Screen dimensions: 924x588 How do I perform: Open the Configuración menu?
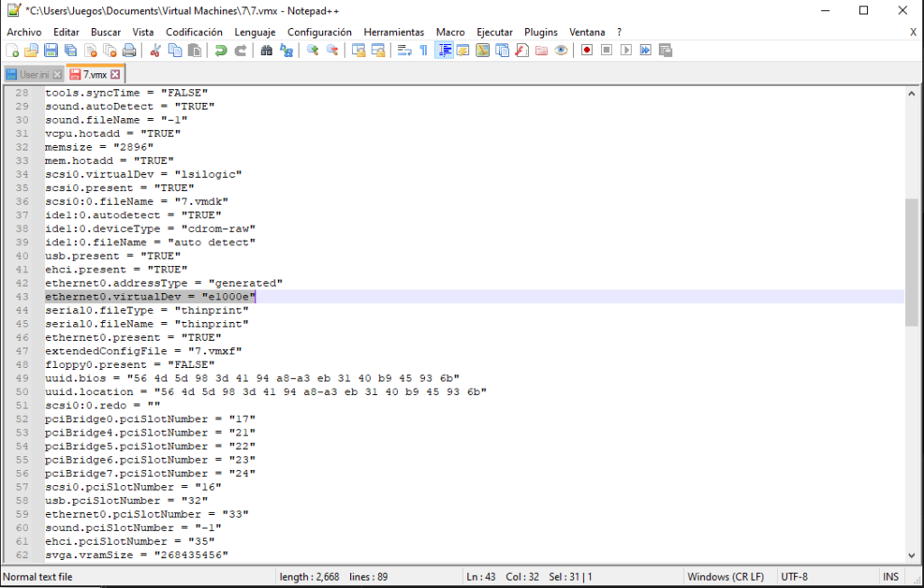click(x=319, y=32)
